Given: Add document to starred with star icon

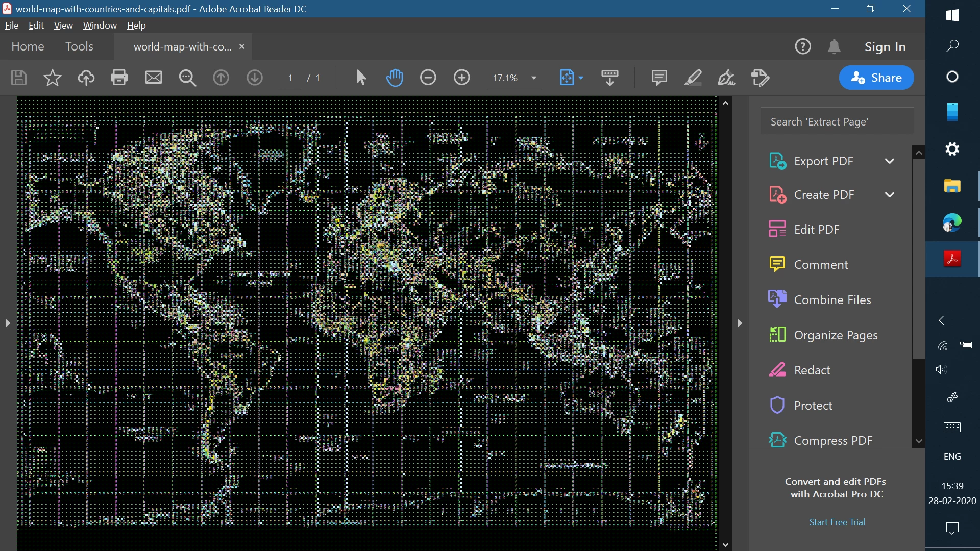Looking at the screenshot, I should [52, 78].
